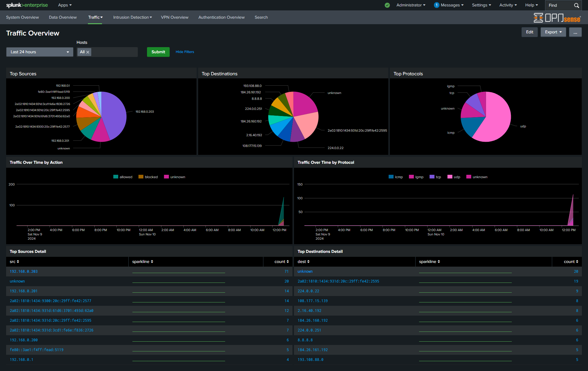
Task: Open the Messages notification icon
Action: (436, 5)
